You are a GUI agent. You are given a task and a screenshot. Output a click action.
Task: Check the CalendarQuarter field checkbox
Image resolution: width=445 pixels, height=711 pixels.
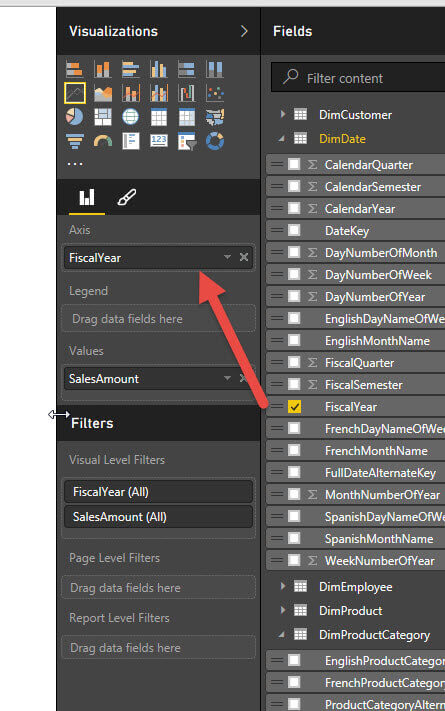pos(294,164)
